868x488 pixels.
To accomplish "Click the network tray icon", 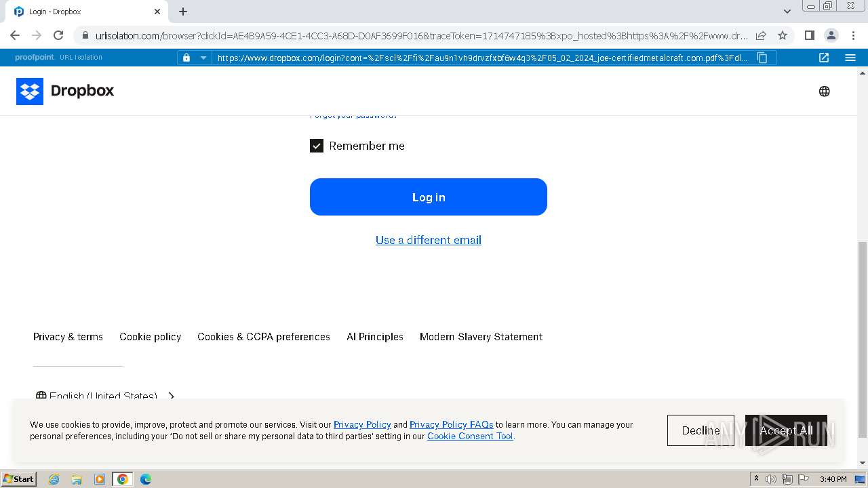I will [787, 479].
